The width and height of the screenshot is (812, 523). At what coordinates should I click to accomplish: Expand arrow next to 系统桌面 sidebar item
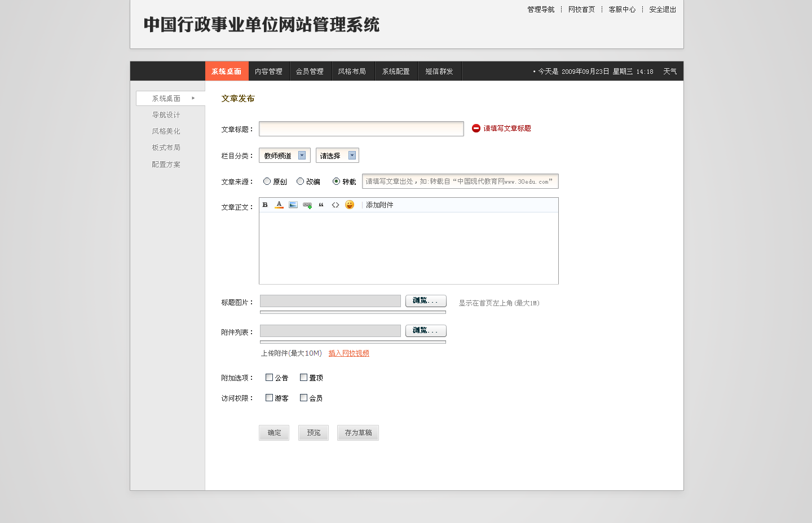tap(193, 98)
